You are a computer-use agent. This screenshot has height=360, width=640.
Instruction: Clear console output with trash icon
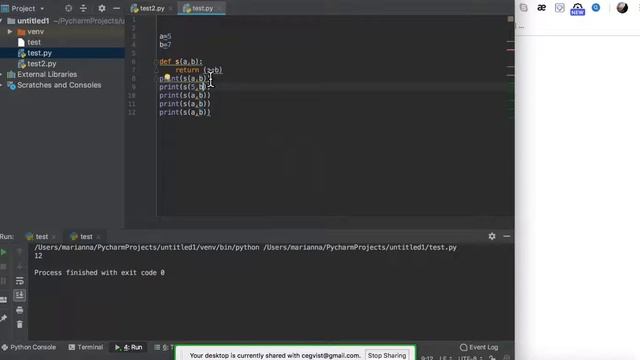(19, 324)
